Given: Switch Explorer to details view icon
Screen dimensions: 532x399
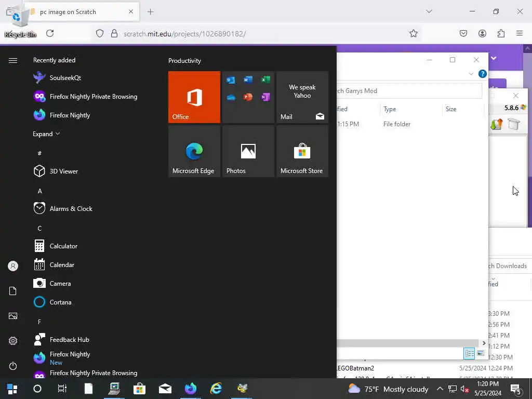Looking at the screenshot, I should 469,353.
